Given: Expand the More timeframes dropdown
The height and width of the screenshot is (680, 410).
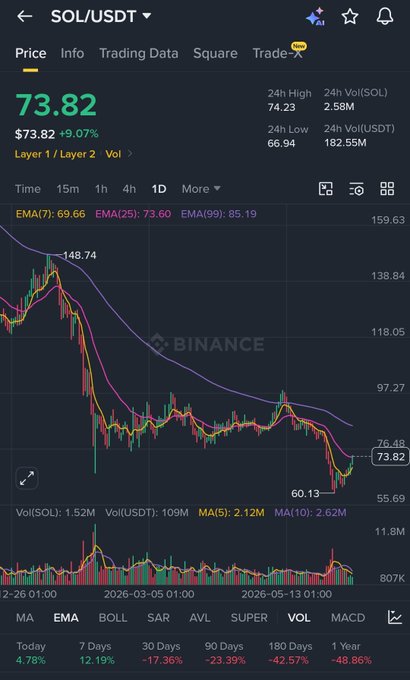Looking at the screenshot, I should pos(201,189).
